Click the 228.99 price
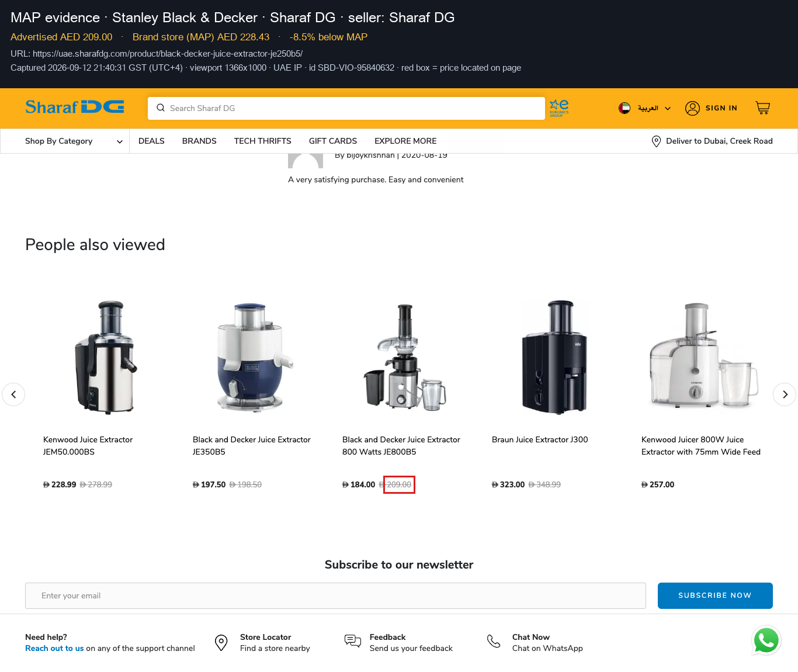This screenshot has width=798, height=672. click(x=60, y=485)
